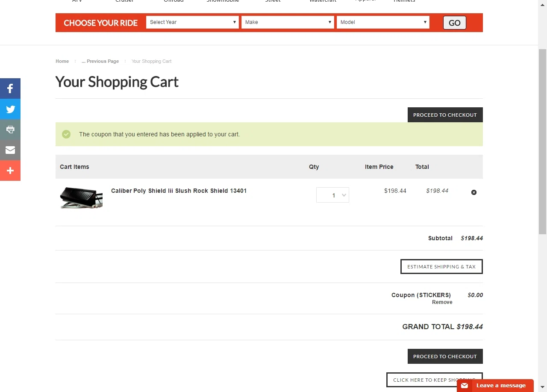Viewport: 547px width, 392px height.
Task: Click the Coupon (STICKERS) label
Action: click(x=421, y=295)
